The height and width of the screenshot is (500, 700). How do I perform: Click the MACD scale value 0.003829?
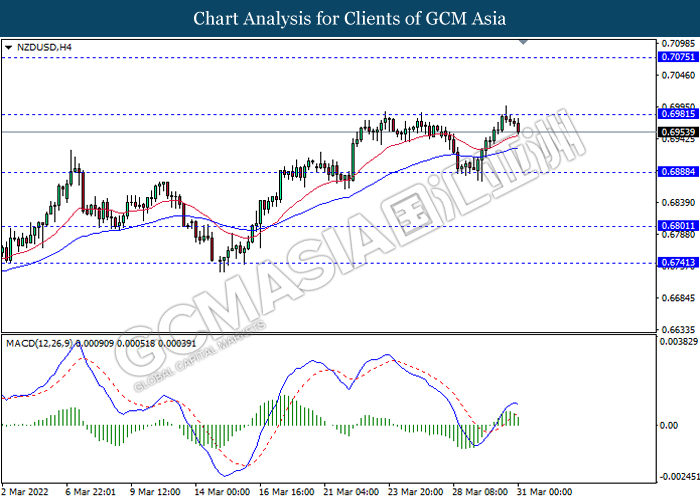(x=679, y=342)
